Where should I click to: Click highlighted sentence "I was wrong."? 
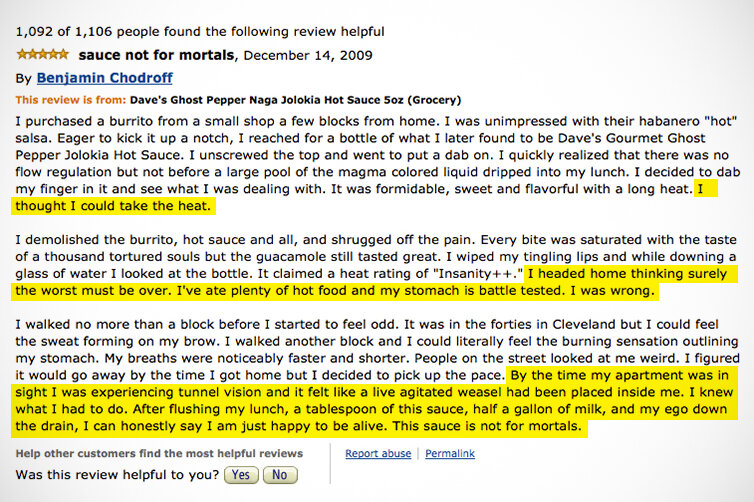(x=616, y=291)
